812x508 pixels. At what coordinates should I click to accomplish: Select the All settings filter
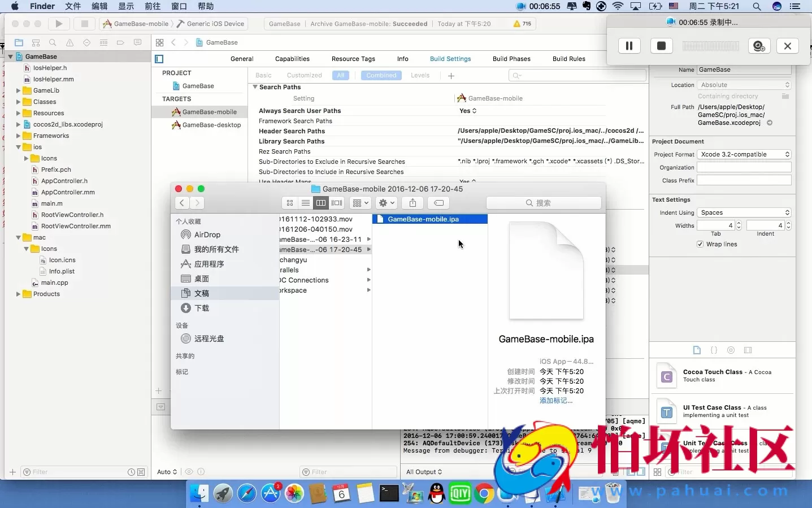click(x=341, y=75)
